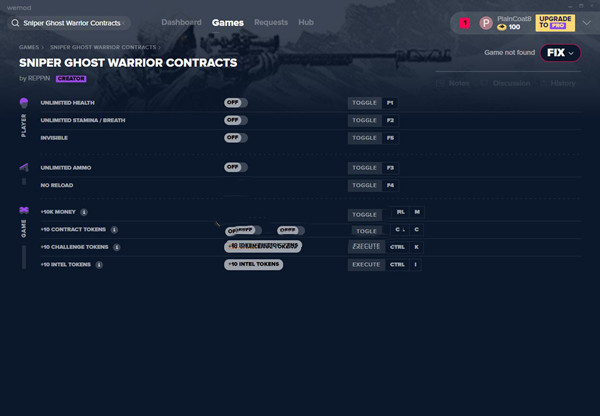
Task: Show info for +10K Money
Action: point(84,212)
